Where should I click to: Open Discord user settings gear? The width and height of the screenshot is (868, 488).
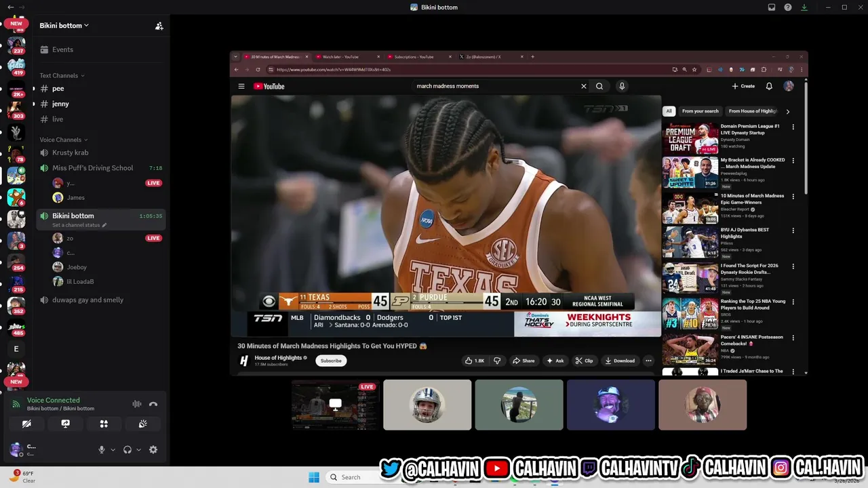[153, 449]
